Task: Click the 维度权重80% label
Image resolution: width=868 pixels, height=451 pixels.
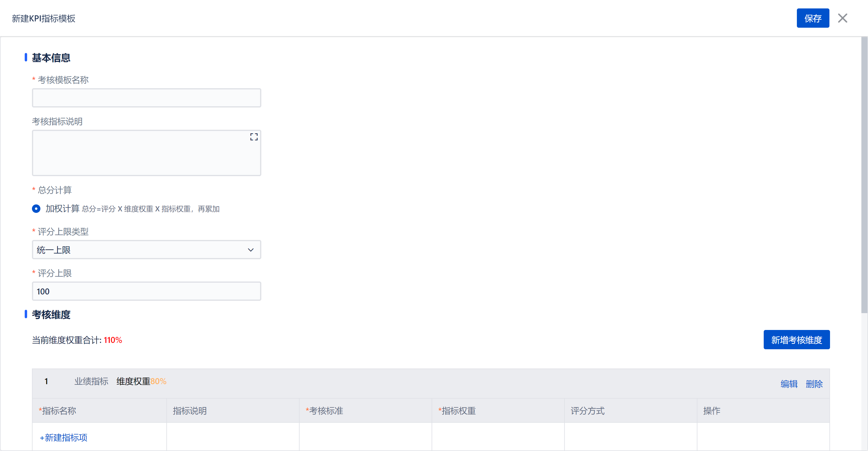Action: [141, 381]
